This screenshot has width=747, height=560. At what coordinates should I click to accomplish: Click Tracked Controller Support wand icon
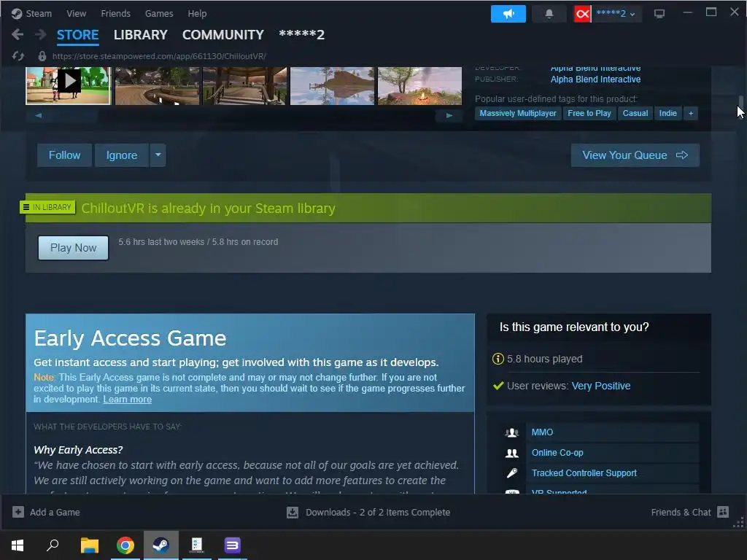(x=511, y=472)
